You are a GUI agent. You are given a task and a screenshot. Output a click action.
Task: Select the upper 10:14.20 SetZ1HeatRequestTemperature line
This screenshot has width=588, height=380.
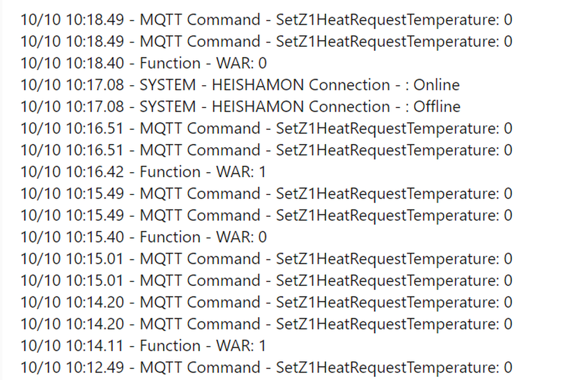(266, 303)
